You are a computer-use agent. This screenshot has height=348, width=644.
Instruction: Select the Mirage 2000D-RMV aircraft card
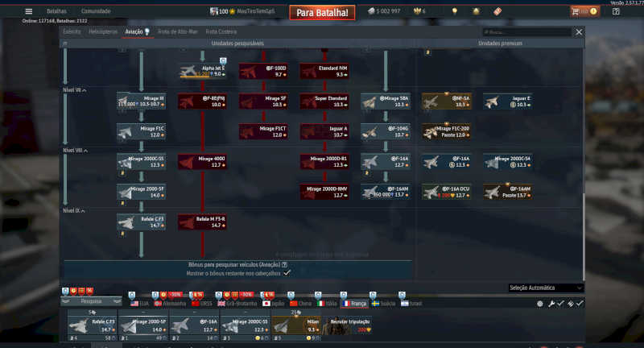tap(324, 192)
